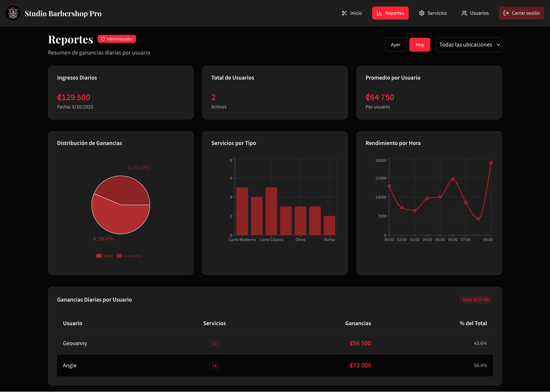Toggle the Angie legend entry on the pie chart
The width and height of the screenshot is (550, 392).
(x=105, y=256)
